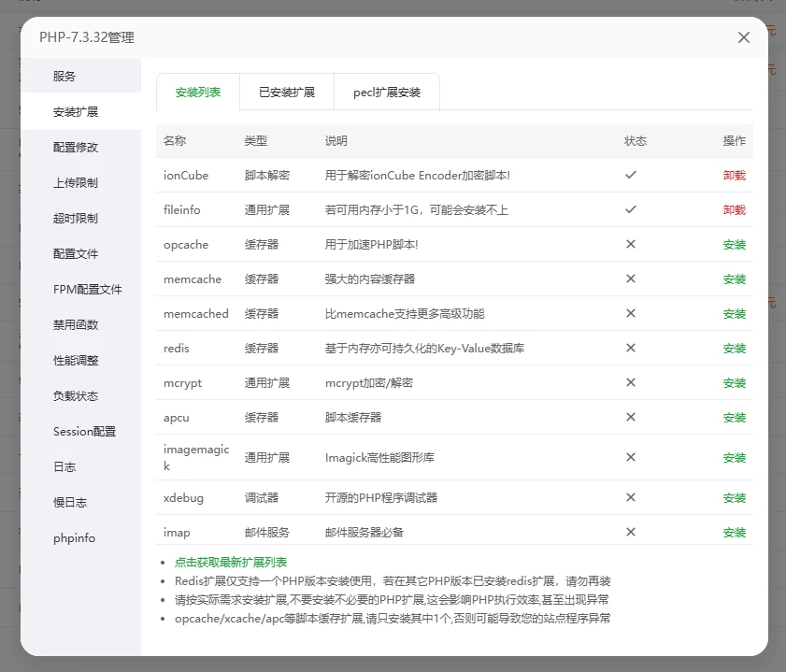
Task: Select the 安装列表 tab
Action: tap(198, 93)
